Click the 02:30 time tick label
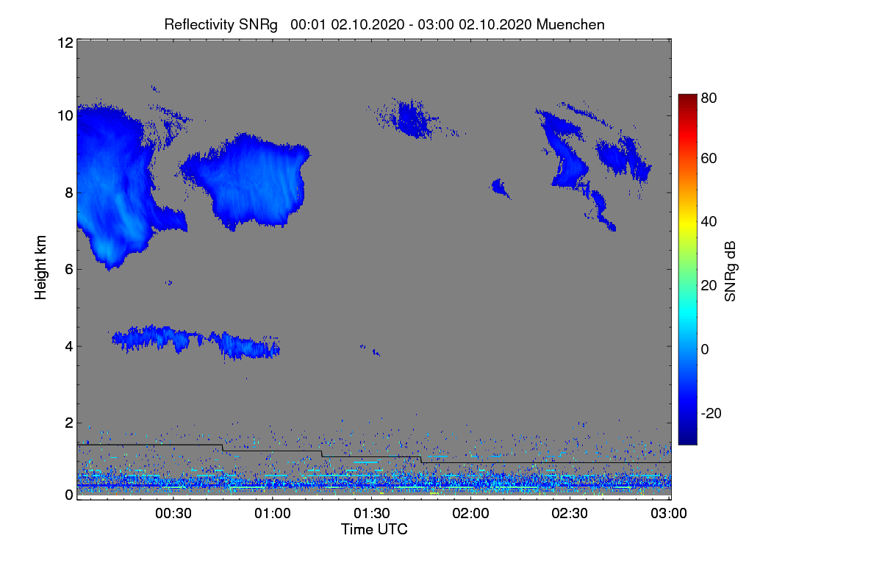 point(570,512)
